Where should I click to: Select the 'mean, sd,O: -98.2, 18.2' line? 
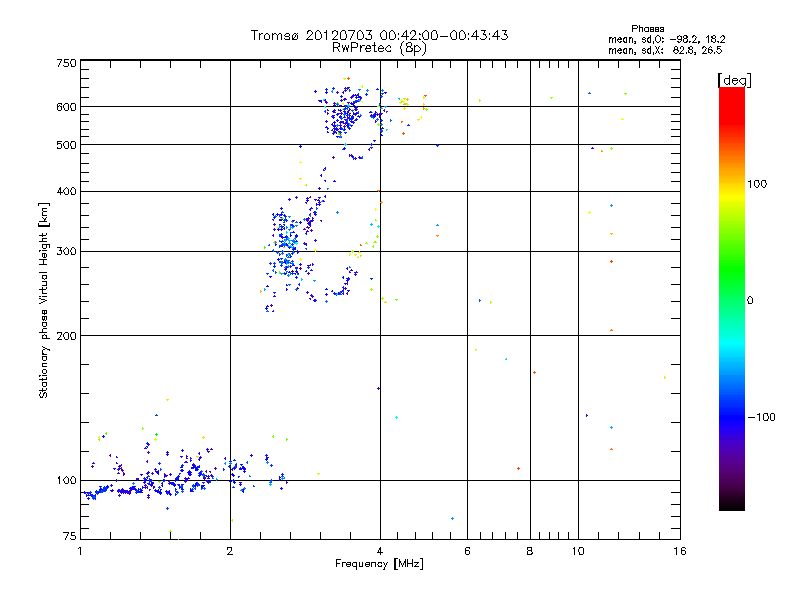click(667, 39)
